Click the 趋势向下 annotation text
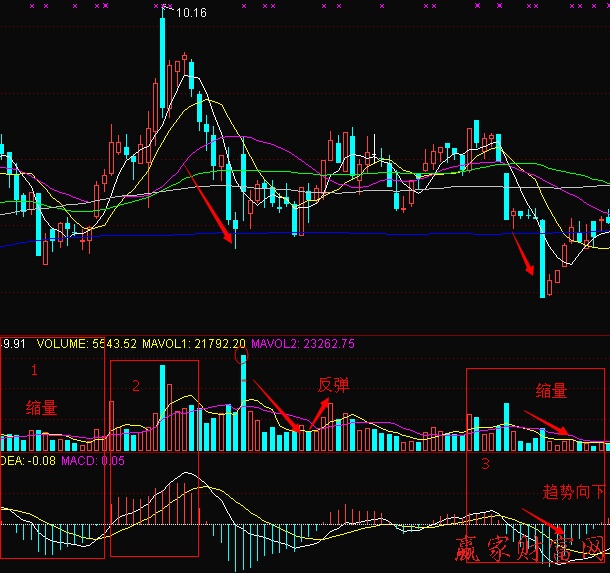Viewport: 610px width, 573px height. [573, 492]
